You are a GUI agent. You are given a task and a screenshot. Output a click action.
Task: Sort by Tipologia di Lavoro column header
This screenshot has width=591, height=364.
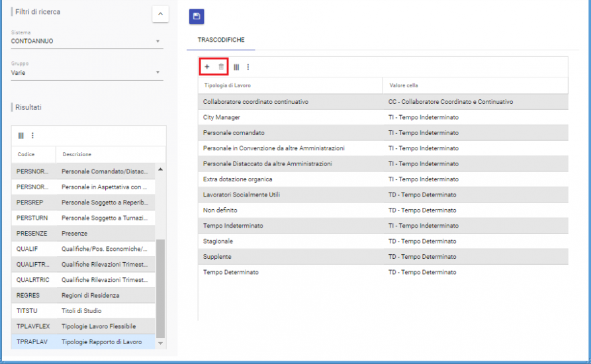227,85
